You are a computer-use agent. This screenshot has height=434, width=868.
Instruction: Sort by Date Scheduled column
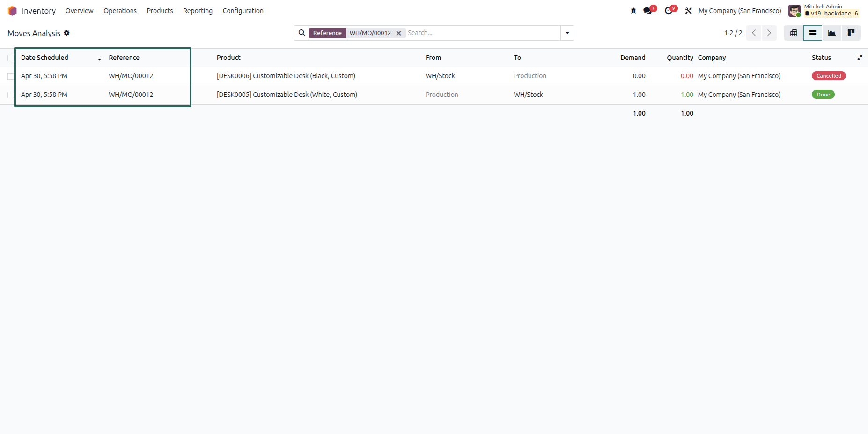(44, 58)
